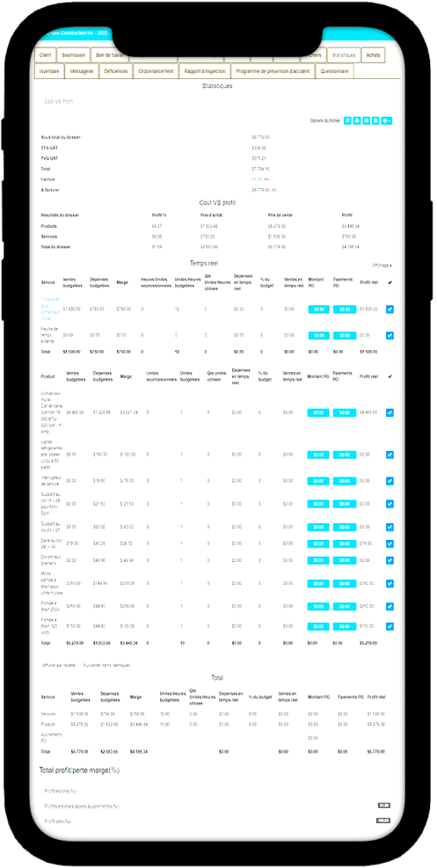The width and height of the screenshot is (437, 868).
Task: Uncheck the Pompe à drain 120 volts row
Action: coord(390,626)
